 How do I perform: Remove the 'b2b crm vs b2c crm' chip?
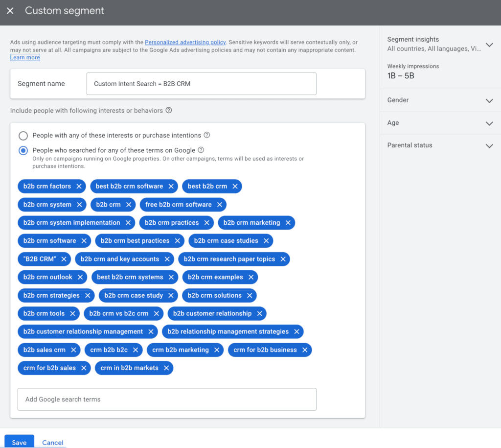156,313
